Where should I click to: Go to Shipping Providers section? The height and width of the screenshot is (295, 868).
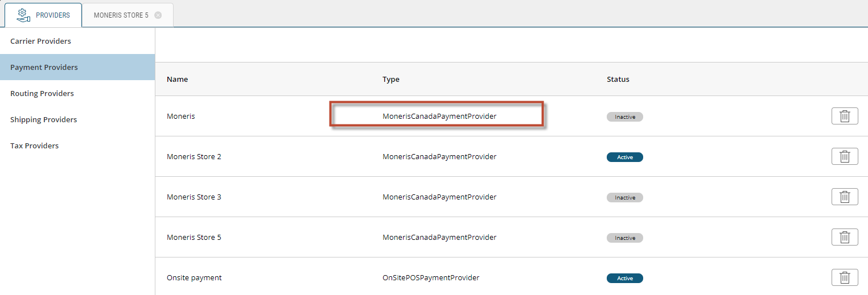click(x=43, y=119)
